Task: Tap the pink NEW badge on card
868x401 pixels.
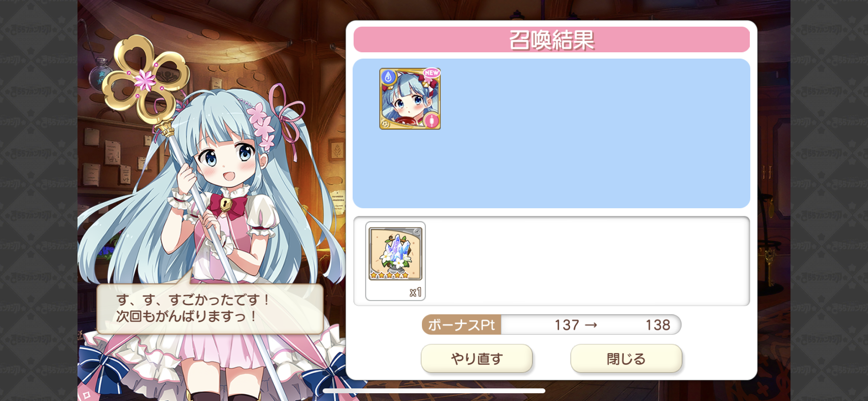Action: coord(431,73)
